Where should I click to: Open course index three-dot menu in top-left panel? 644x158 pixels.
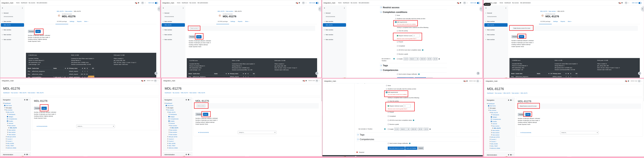(22, 8)
